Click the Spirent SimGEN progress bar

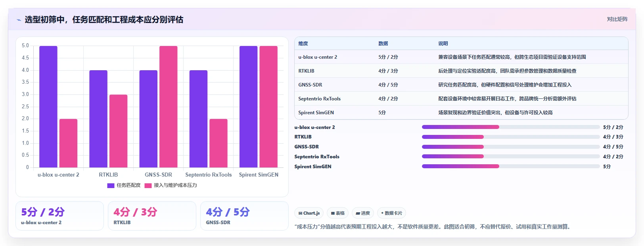click(511, 166)
